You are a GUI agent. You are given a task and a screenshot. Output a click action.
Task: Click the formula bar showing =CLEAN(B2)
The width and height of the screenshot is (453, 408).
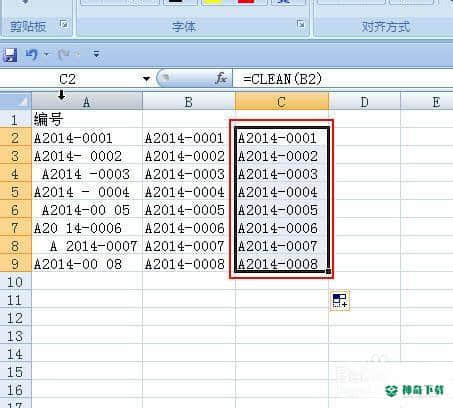coord(343,79)
